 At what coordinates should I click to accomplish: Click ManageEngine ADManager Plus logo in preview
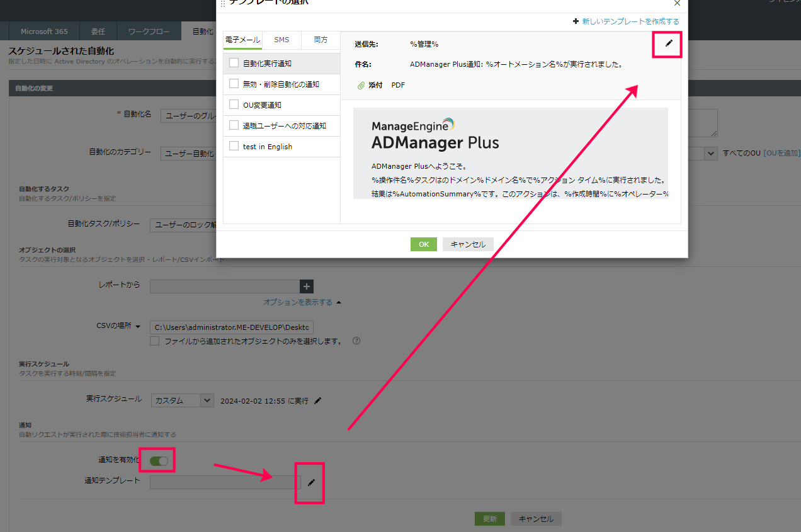pos(435,134)
